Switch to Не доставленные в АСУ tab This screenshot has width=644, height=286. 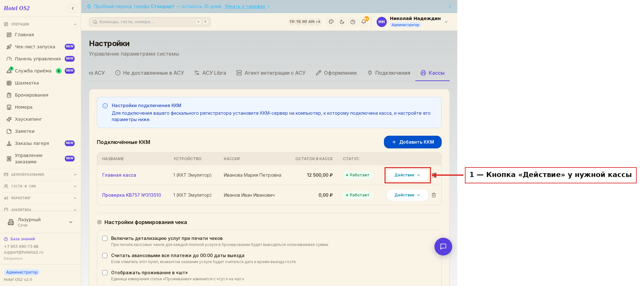pyautogui.click(x=150, y=73)
